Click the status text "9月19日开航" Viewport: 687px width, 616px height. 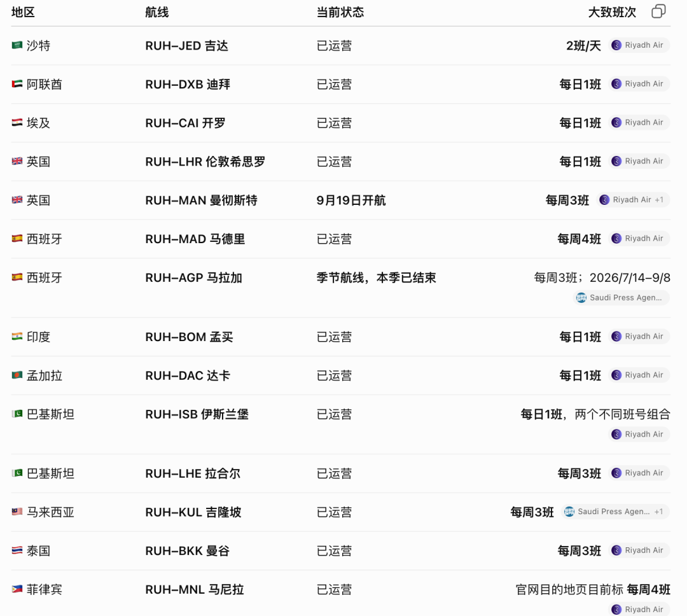(351, 200)
